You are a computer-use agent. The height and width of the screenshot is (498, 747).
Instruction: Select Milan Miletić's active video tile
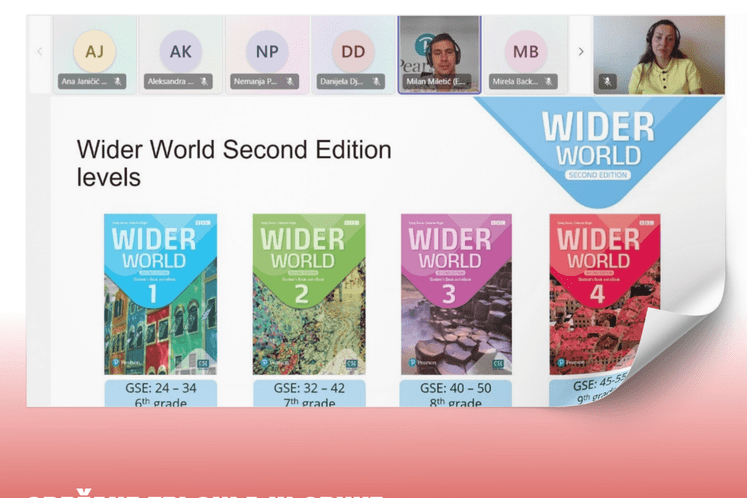click(439, 50)
